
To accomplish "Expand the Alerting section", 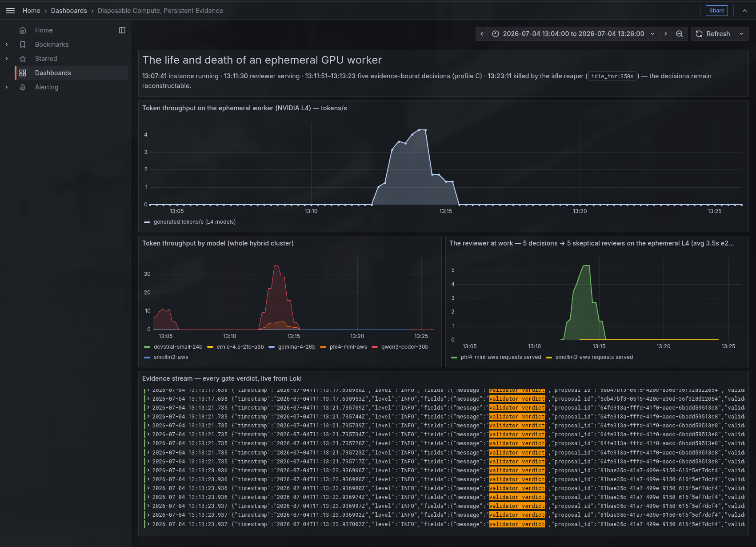I will [7, 87].
